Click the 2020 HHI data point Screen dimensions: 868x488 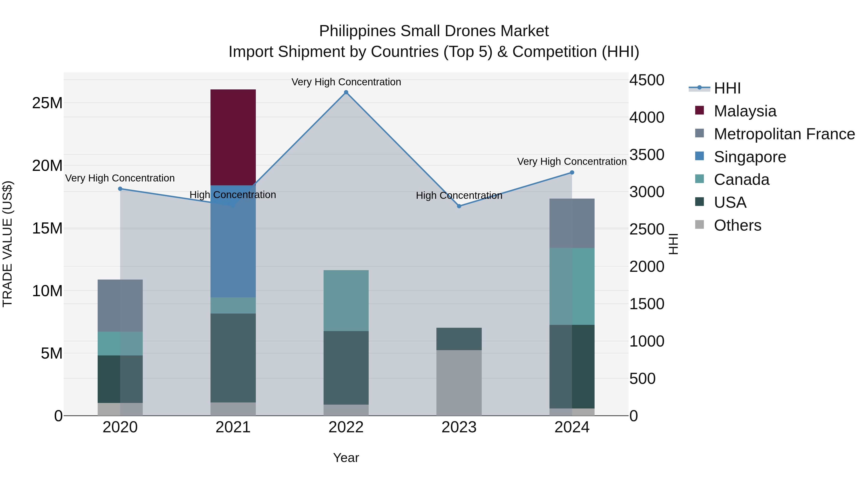120,189
